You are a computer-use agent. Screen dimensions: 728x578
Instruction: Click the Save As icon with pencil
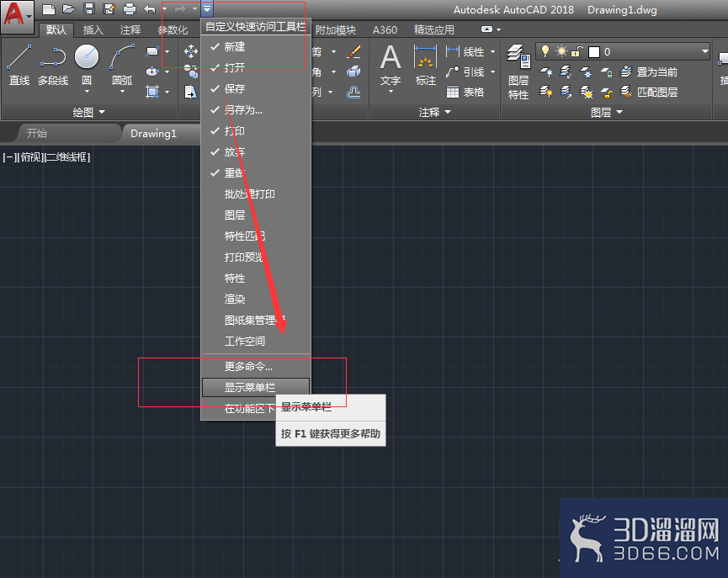[x=109, y=8]
